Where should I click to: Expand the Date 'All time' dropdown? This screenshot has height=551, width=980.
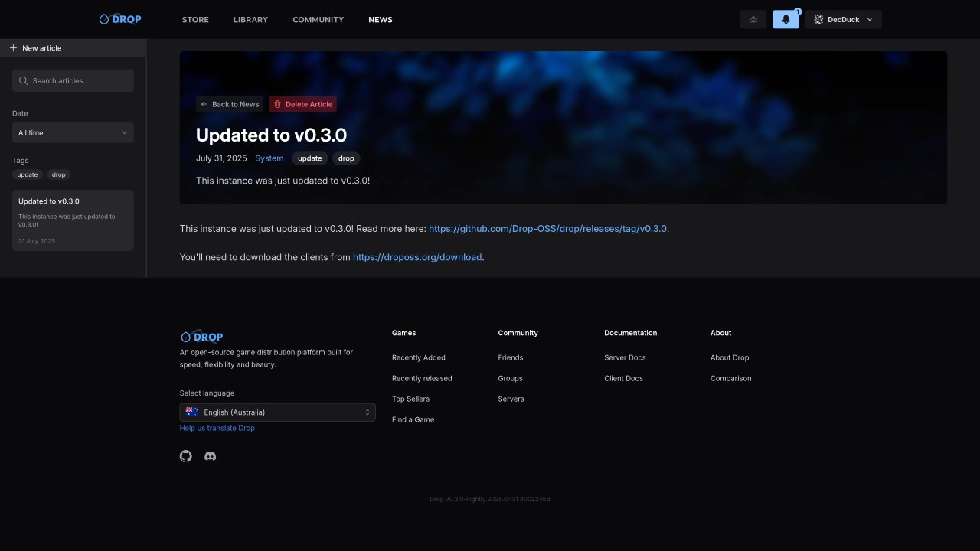pos(73,133)
